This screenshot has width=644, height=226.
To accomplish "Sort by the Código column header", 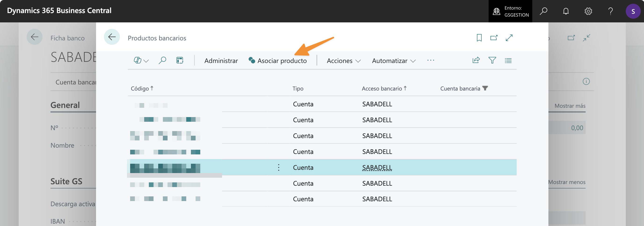I will click(142, 88).
